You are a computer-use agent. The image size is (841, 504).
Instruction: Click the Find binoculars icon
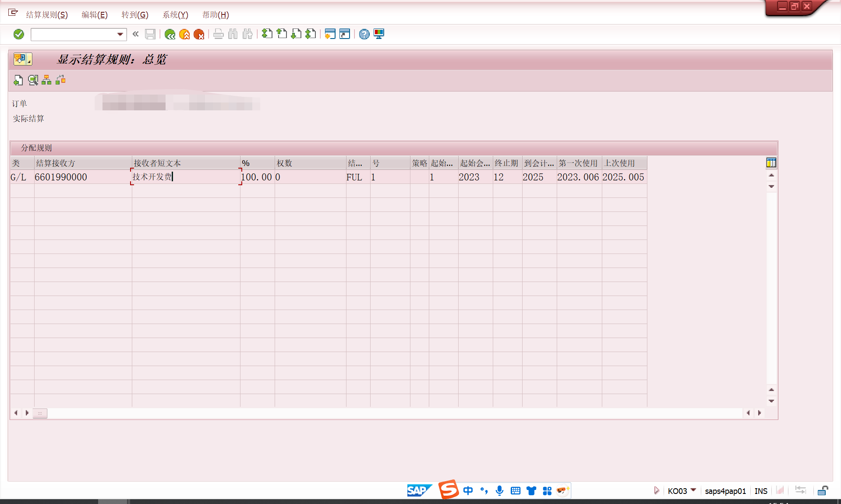point(233,34)
